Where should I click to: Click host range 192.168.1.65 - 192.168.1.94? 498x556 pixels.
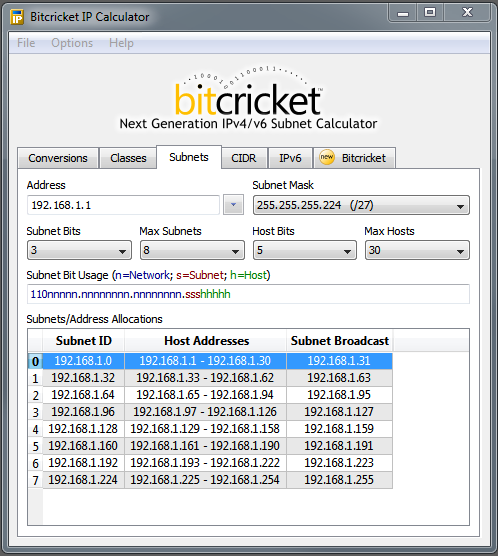[205, 395]
